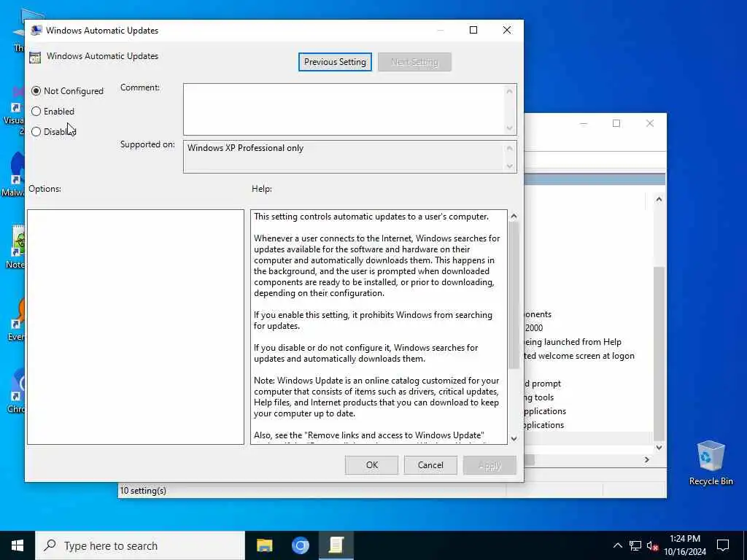
Task: Select the 'welcome screen at logon' row in the background window
Action: (579, 356)
